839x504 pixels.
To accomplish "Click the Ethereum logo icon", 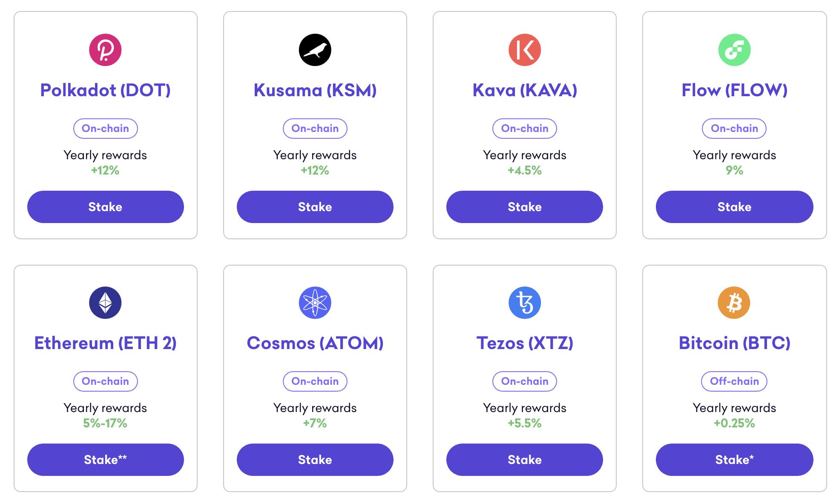I will click(x=105, y=302).
